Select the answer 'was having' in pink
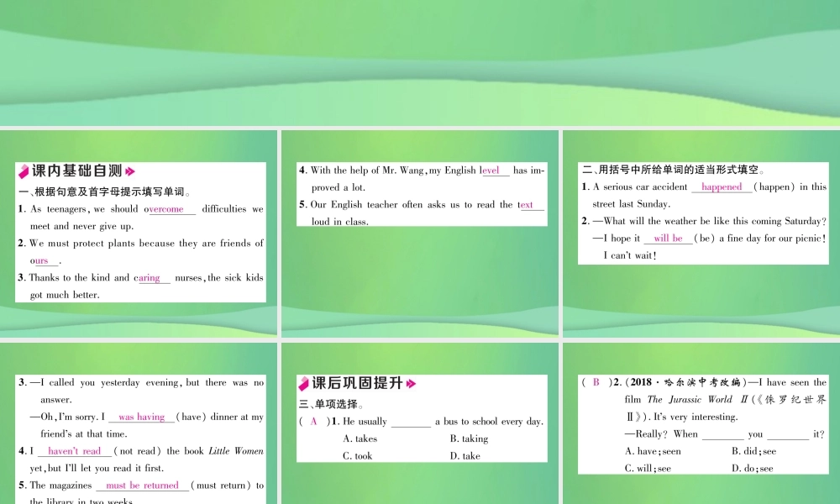Screen dimensions: 840x504 click(141, 417)
